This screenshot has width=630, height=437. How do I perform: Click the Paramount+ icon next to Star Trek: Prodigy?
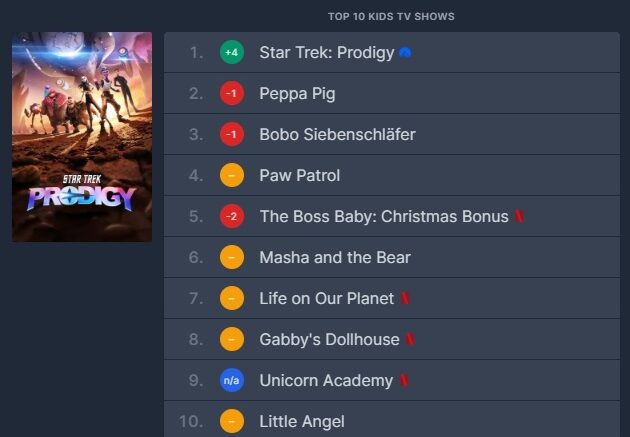pyautogui.click(x=405, y=53)
